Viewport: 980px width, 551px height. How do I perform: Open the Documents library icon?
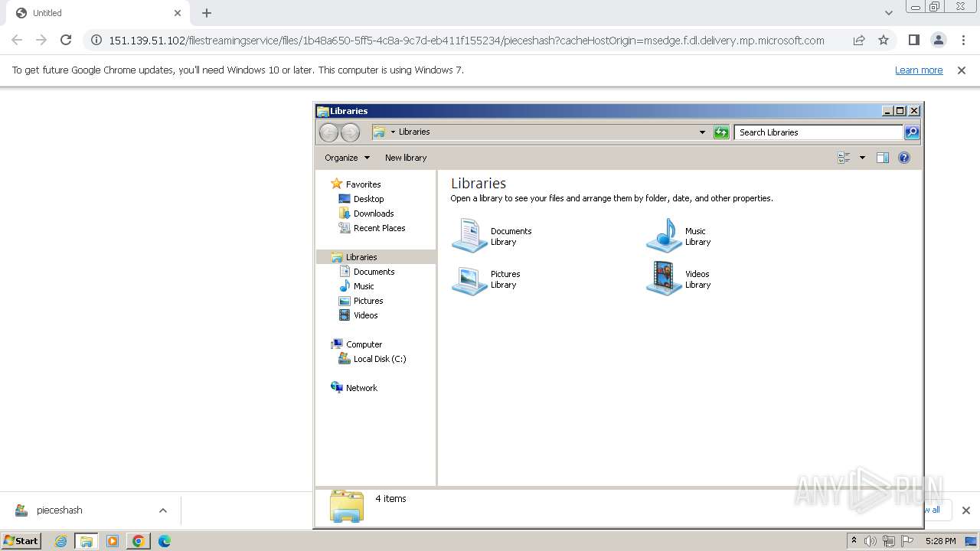(x=469, y=235)
